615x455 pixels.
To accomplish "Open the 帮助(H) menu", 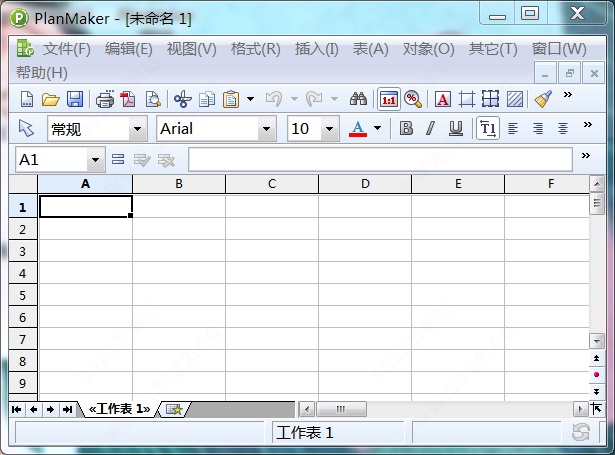I will [x=42, y=73].
